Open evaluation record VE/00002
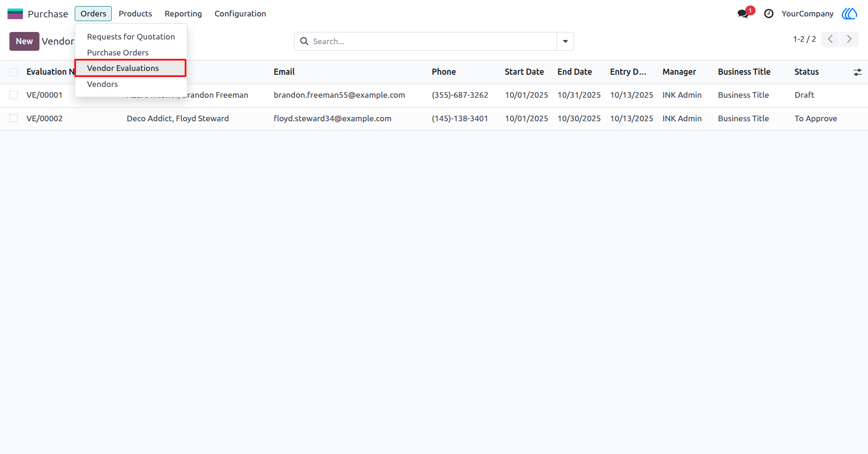This screenshot has height=454, width=868. pyautogui.click(x=45, y=118)
